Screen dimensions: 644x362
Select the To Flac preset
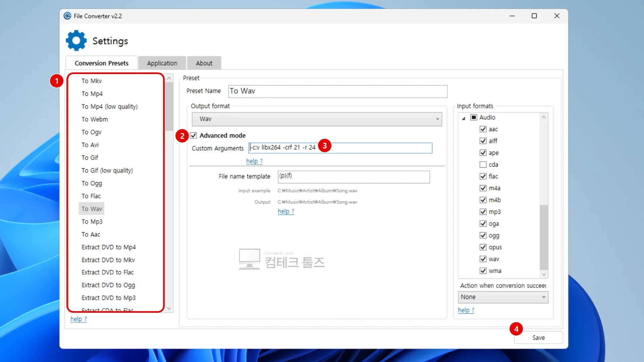tap(91, 196)
